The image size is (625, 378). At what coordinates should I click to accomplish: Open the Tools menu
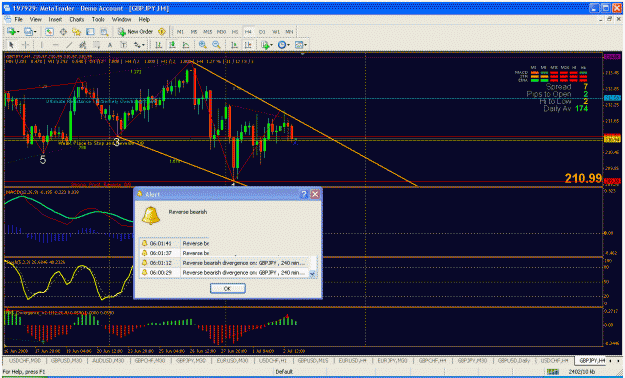click(98, 19)
